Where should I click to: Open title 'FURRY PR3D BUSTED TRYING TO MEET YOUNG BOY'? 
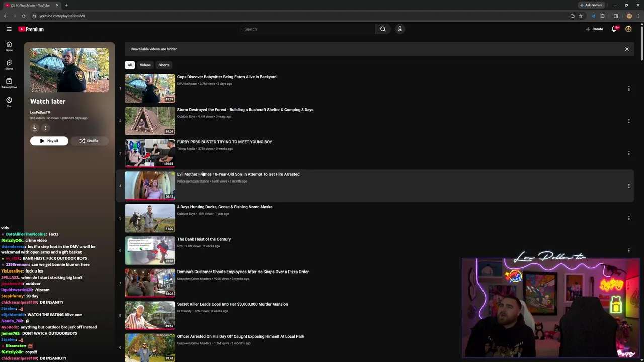pos(224,142)
